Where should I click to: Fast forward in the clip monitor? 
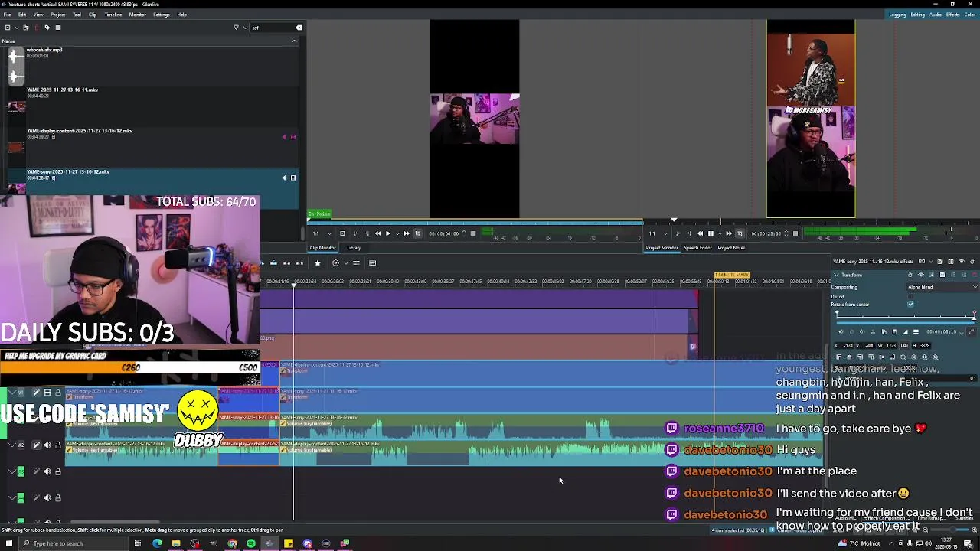tap(407, 233)
